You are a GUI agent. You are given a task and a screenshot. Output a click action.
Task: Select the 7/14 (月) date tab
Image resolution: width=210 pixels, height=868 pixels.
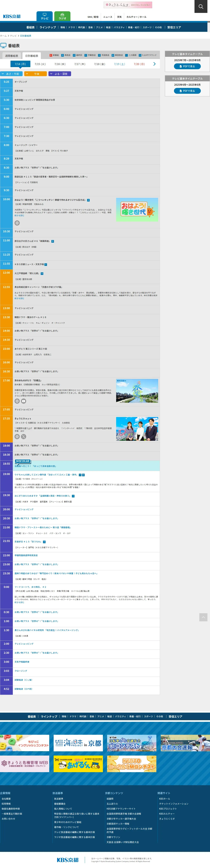(x=20, y=64)
